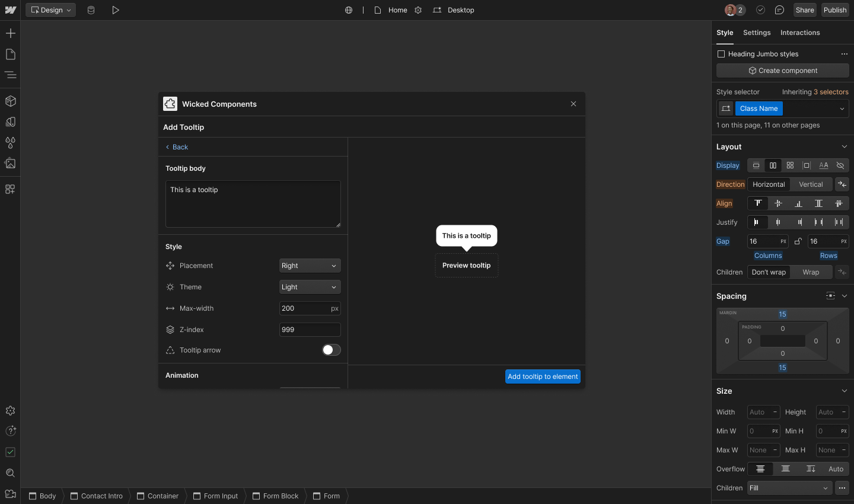The height and width of the screenshot is (504, 854).
Task: Click Add tooltip to element button
Action: [543, 377]
